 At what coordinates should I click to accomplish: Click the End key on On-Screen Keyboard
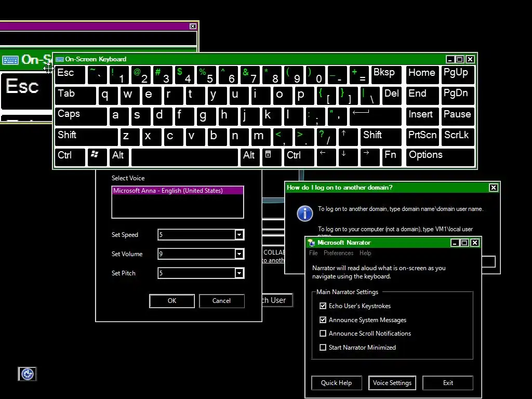[422, 96]
